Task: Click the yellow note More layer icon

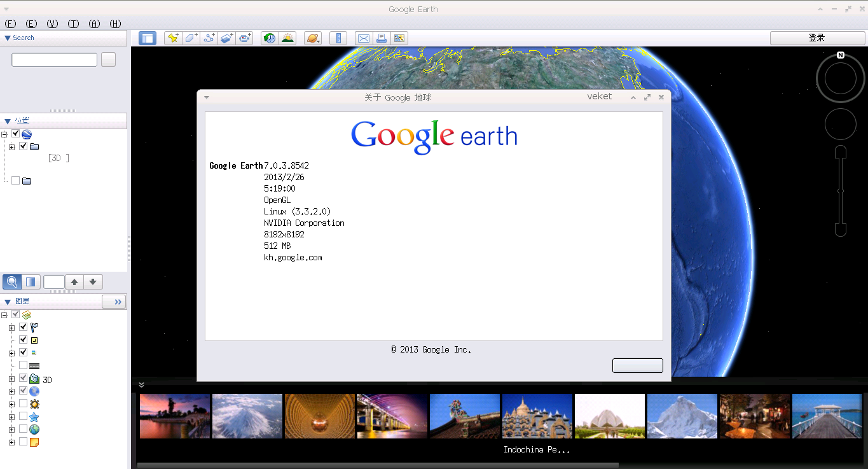Action: click(34, 442)
